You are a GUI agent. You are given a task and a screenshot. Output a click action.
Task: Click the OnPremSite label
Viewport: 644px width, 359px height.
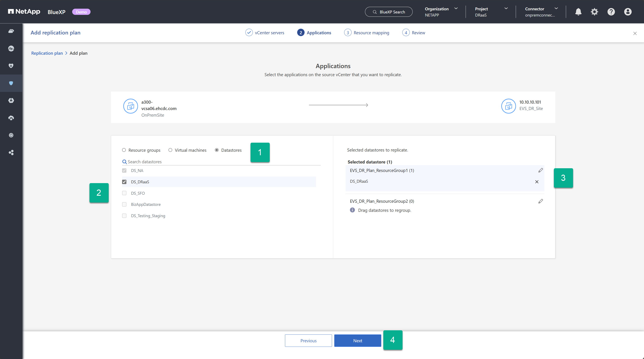click(153, 115)
